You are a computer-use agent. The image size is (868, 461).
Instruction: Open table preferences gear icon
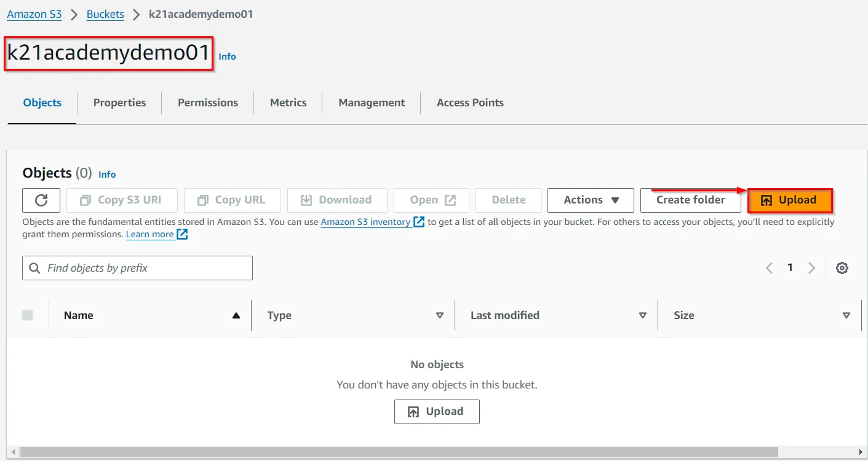click(x=842, y=268)
